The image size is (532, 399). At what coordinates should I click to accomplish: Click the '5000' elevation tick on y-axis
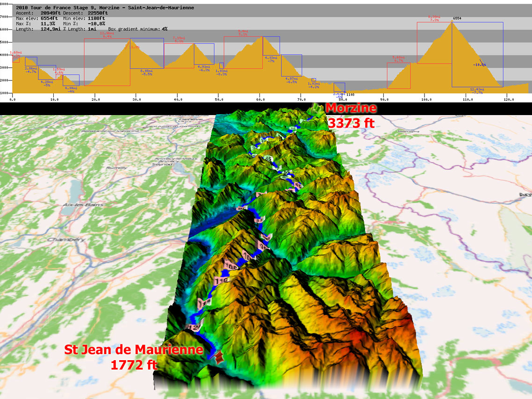click(x=4, y=42)
